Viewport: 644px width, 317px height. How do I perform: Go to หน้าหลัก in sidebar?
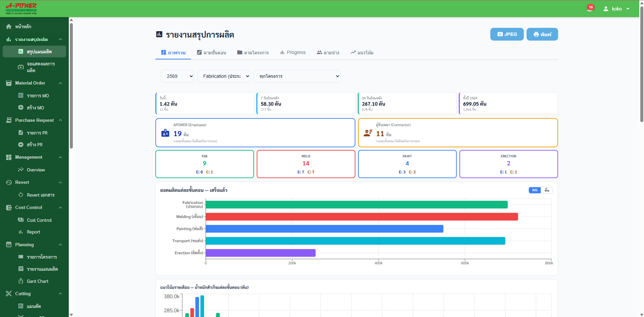34,27
